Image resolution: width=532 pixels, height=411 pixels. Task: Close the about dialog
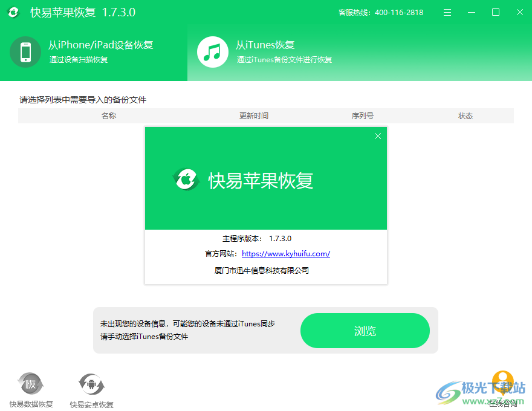tap(378, 136)
